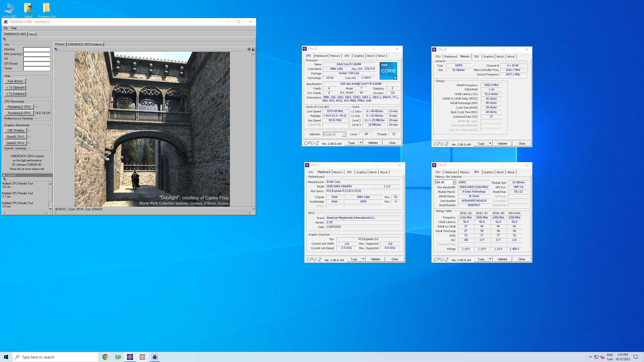Open the File menu in Cinebench

pos(6,28)
